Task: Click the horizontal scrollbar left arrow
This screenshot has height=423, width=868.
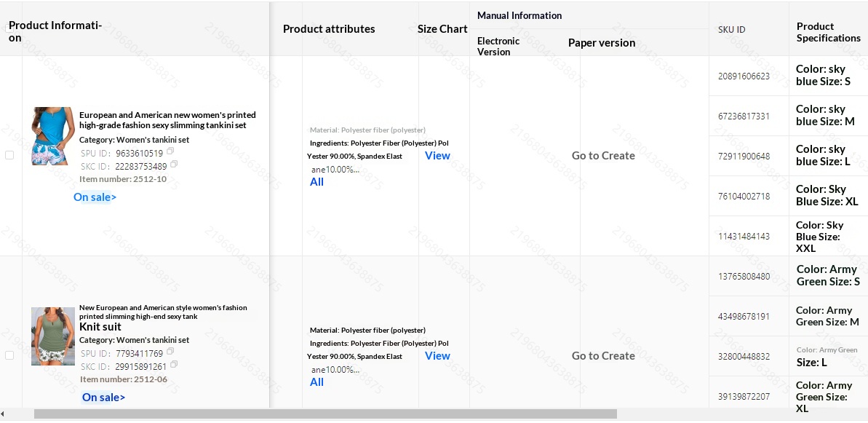Action: [3, 414]
